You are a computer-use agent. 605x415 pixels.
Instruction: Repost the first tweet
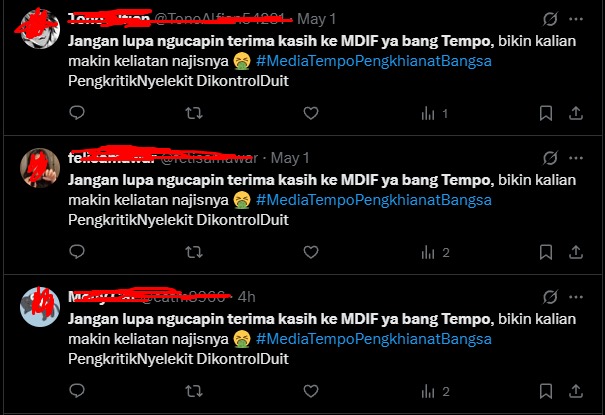click(194, 113)
